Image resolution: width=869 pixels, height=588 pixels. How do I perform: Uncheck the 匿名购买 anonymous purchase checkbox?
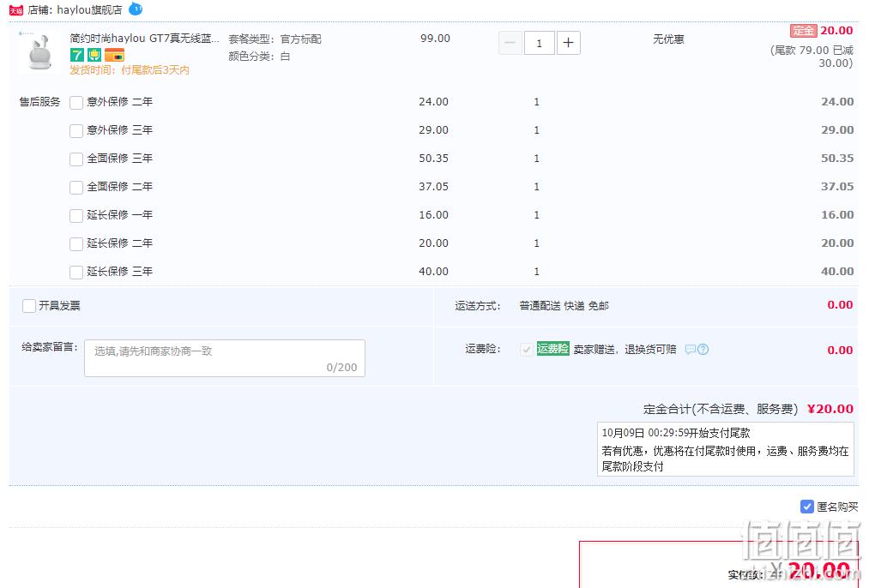pyautogui.click(x=807, y=507)
